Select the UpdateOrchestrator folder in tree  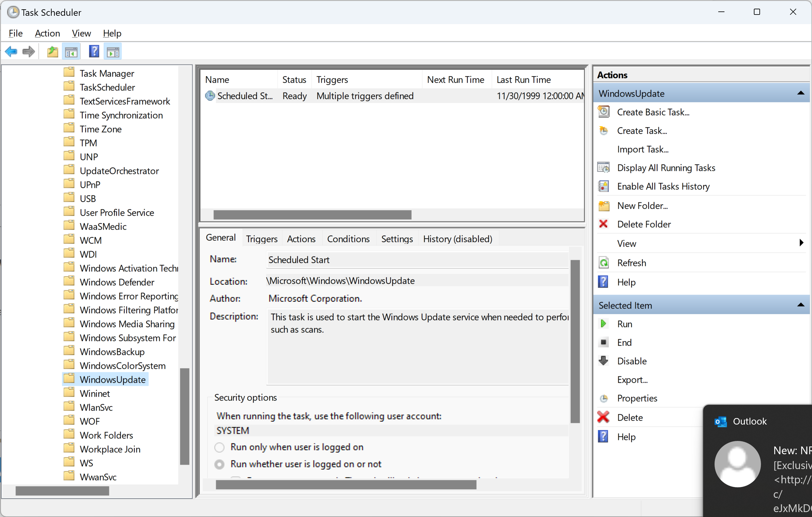pyautogui.click(x=119, y=171)
